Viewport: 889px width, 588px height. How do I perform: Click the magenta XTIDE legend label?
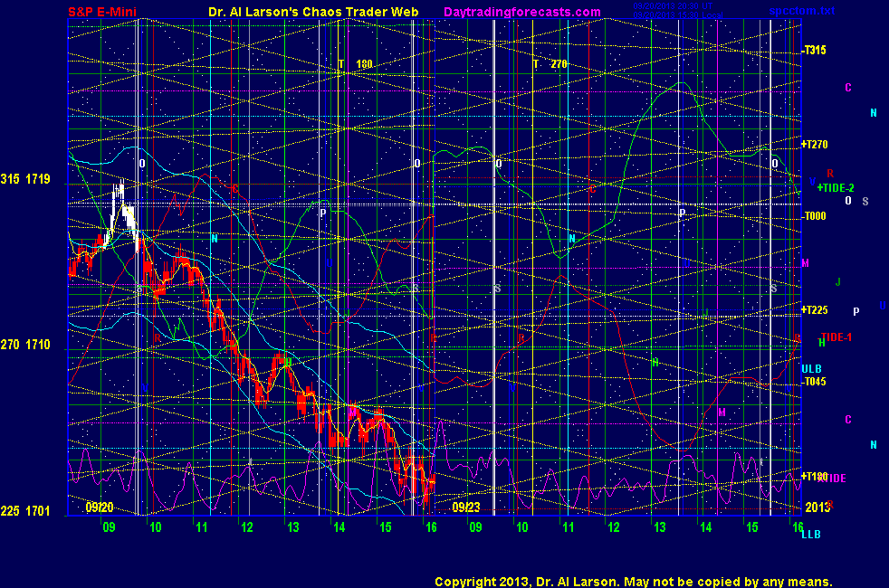coord(832,479)
